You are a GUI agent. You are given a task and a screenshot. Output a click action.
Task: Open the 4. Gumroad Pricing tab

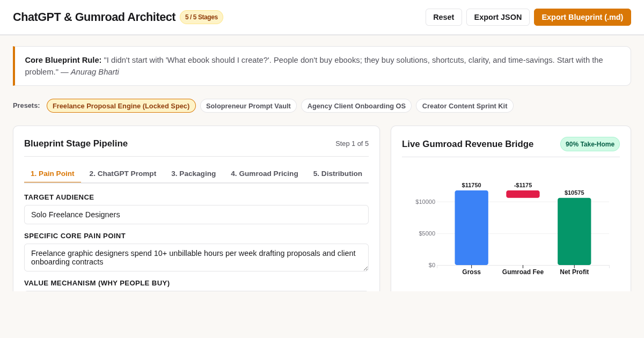point(265,174)
